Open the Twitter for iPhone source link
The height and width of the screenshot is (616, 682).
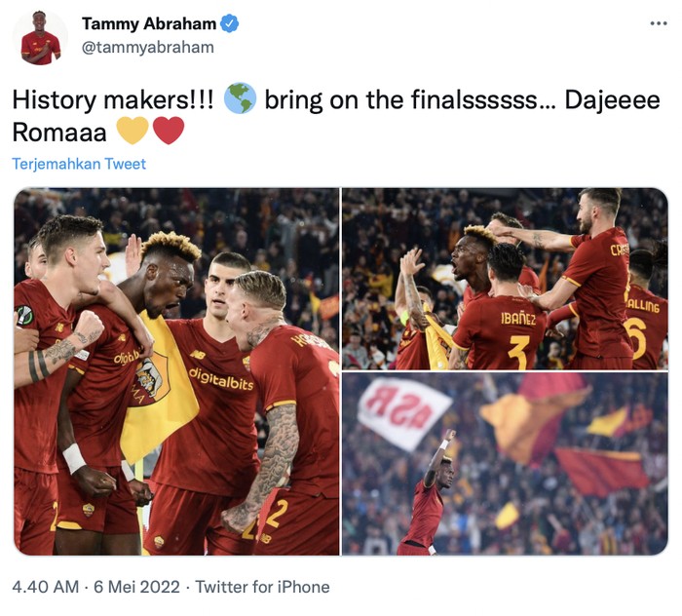click(262, 587)
